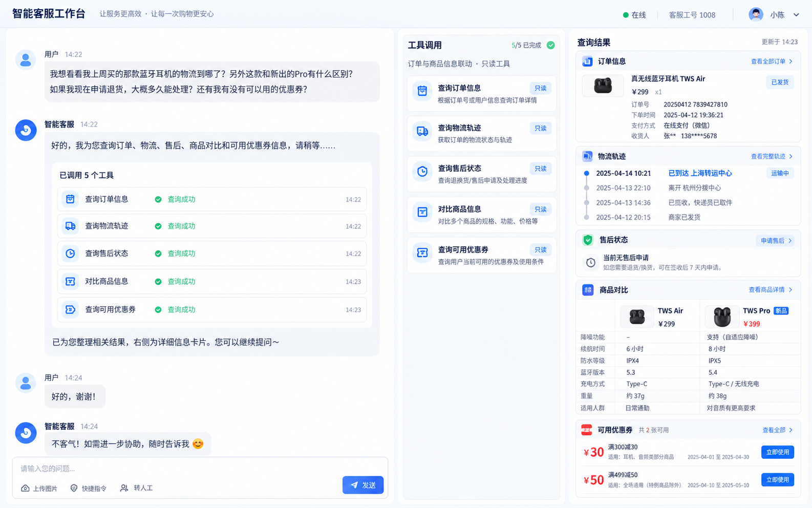Click the 商品对比 section icon
The width and height of the screenshot is (812, 508).
point(588,290)
